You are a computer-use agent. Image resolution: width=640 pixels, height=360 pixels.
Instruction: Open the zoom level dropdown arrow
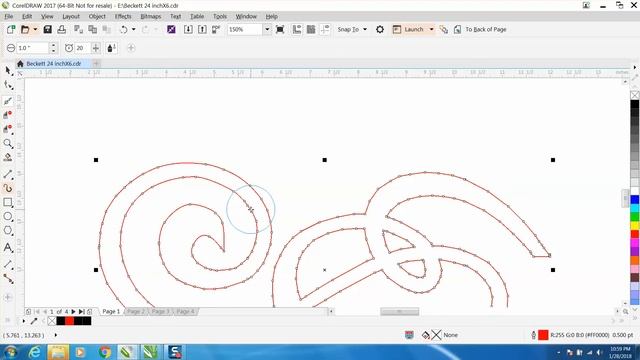point(267,29)
